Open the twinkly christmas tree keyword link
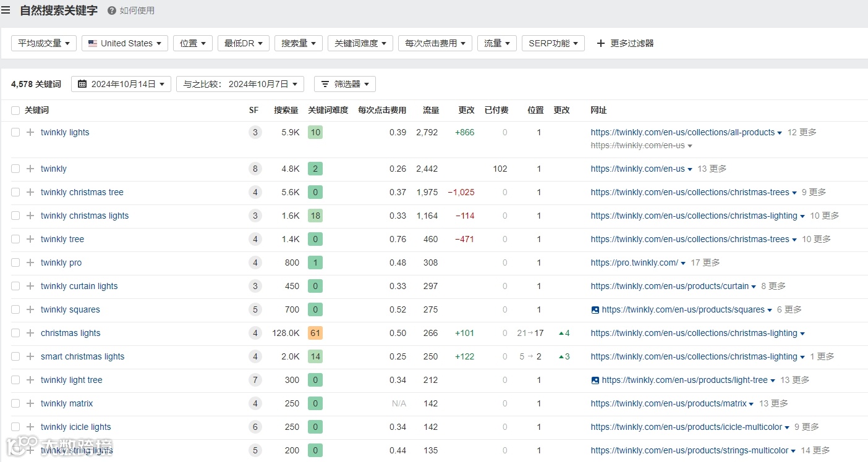This screenshot has width=868, height=462. (x=82, y=192)
